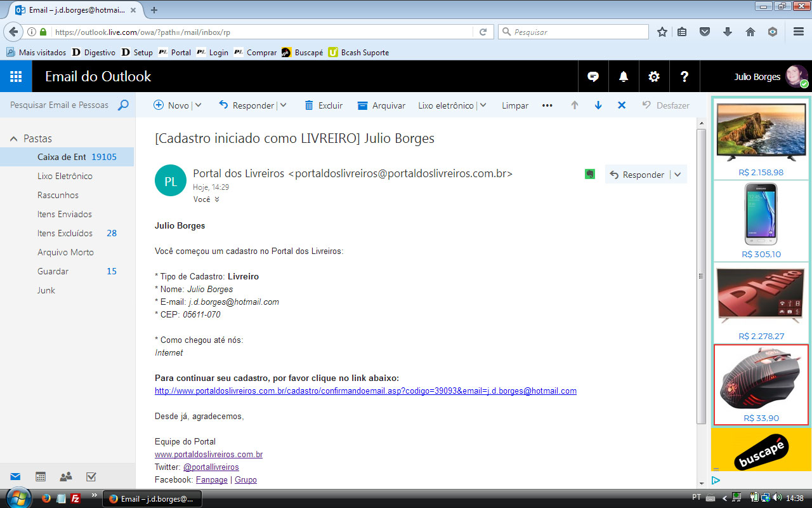Click the AdChoices icon below ads

[716, 481]
